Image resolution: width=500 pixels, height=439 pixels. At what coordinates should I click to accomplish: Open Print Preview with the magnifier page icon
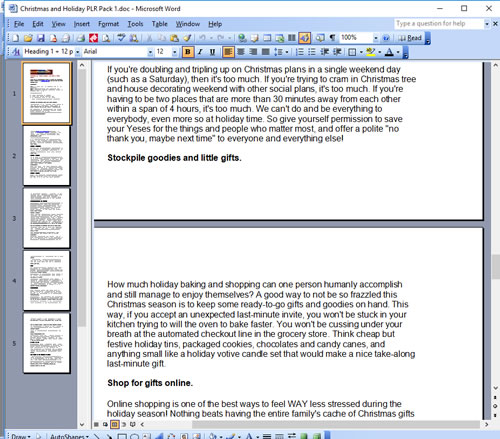tap(106, 38)
